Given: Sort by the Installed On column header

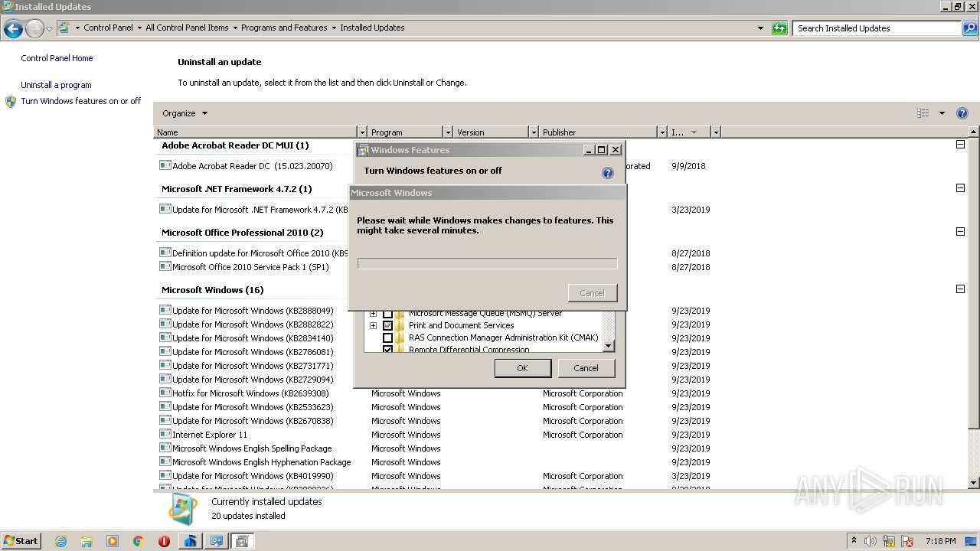Looking at the screenshot, I should tap(688, 132).
